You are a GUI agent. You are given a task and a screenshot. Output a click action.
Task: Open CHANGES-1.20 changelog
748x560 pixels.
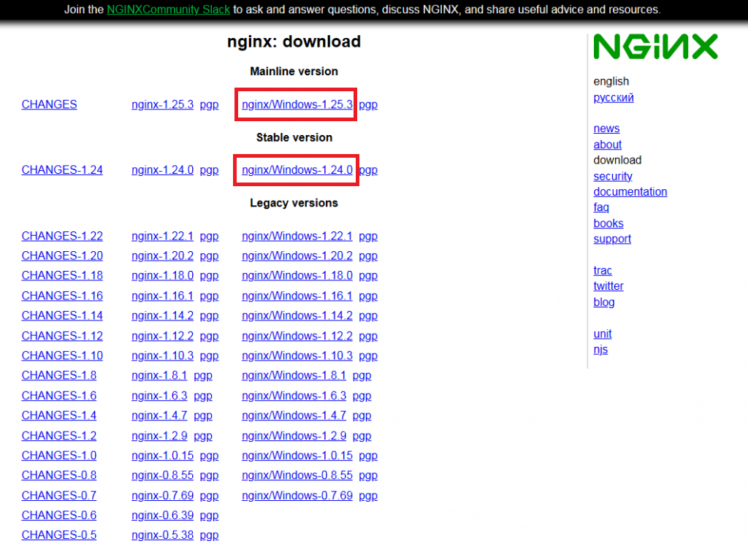pos(62,256)
